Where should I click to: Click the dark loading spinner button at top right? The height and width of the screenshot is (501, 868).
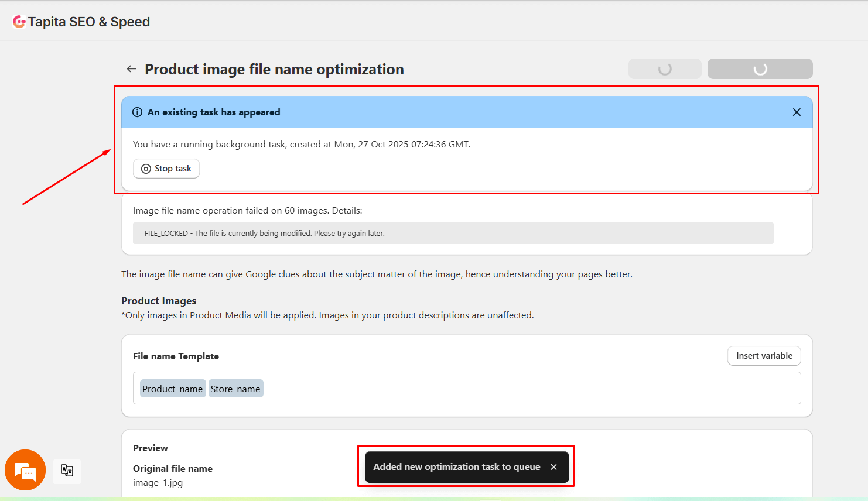pyautogui.click(x=760, y=68)
